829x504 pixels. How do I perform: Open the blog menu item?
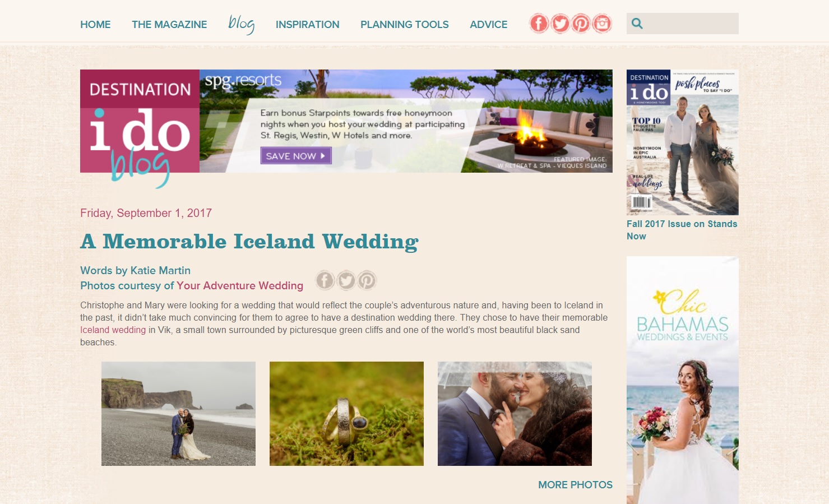(x=242, y=24)
